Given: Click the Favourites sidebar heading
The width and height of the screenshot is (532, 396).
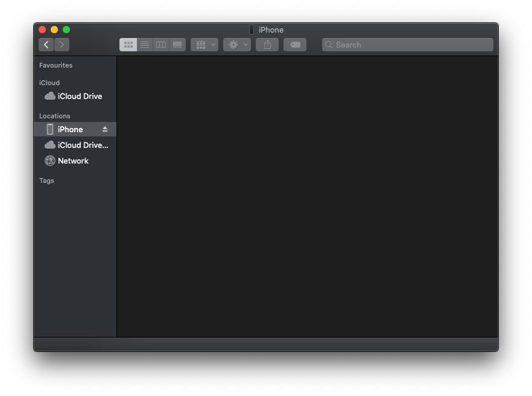Looking at the screenshot, I should pos(55,65).
